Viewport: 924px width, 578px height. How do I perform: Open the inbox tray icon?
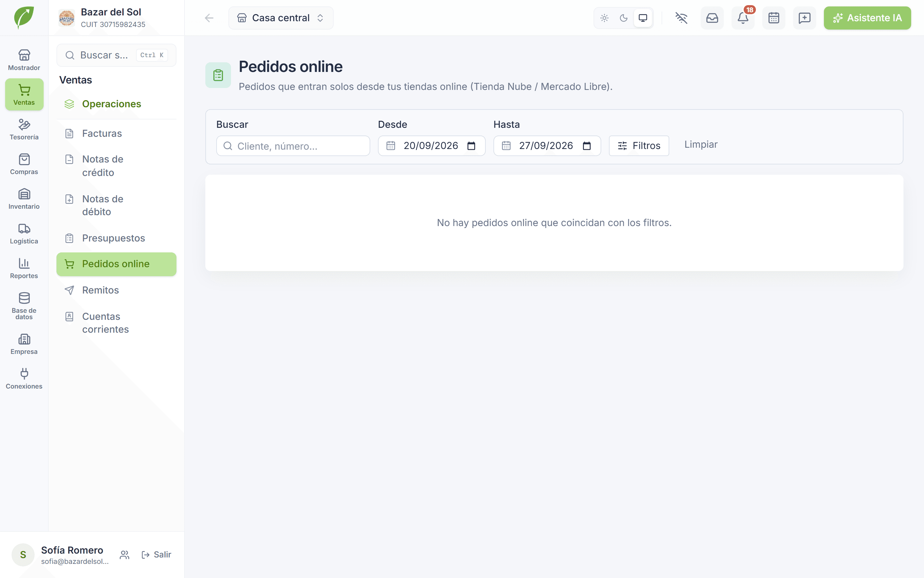tap(712, 18)
